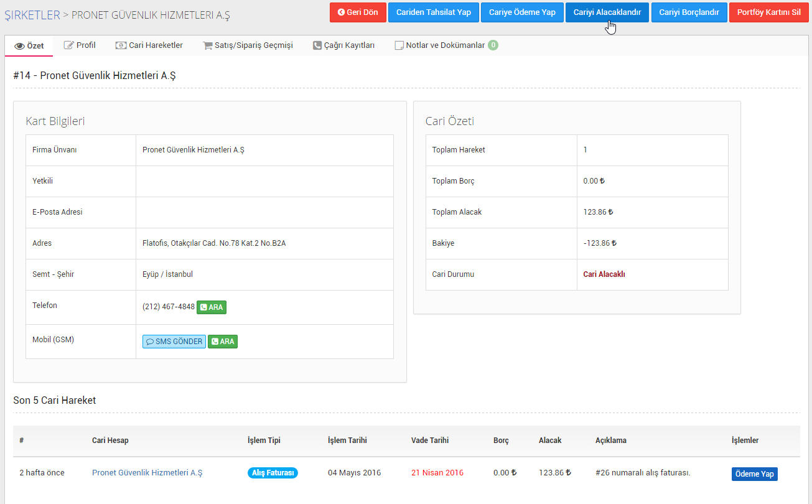Image resolution: width=812 pixels, height=504 pixels.
Task: Click Vade Tarihi column header
Action: point(430,441)
